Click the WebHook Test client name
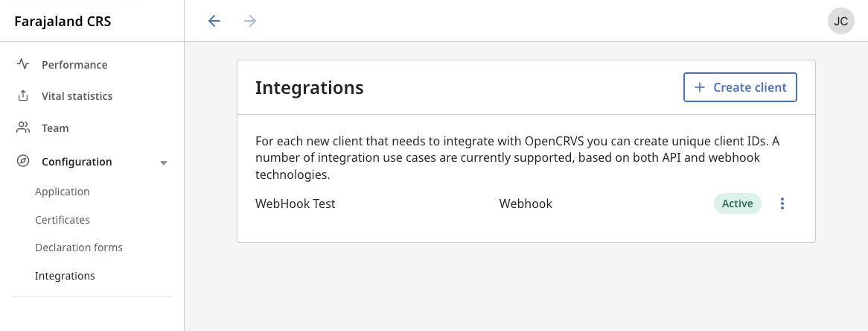This screenshot has height=331, width=868. click(296, 204)
